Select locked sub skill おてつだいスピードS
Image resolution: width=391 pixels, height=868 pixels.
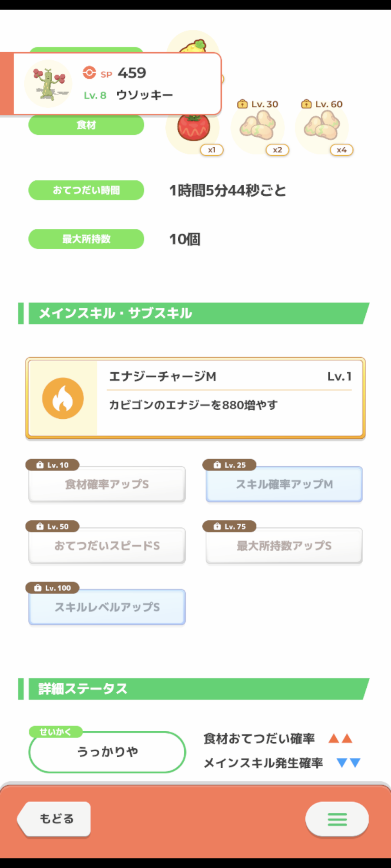coord(107,546)
